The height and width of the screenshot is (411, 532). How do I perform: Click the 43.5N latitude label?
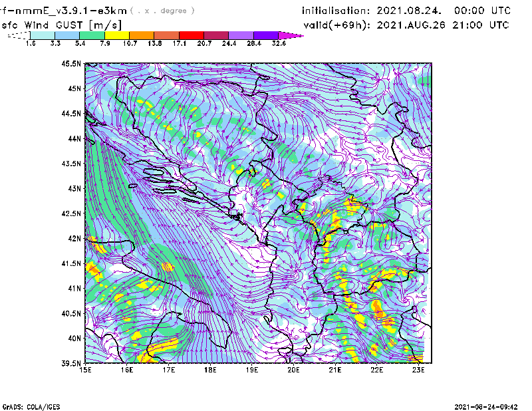71,164
